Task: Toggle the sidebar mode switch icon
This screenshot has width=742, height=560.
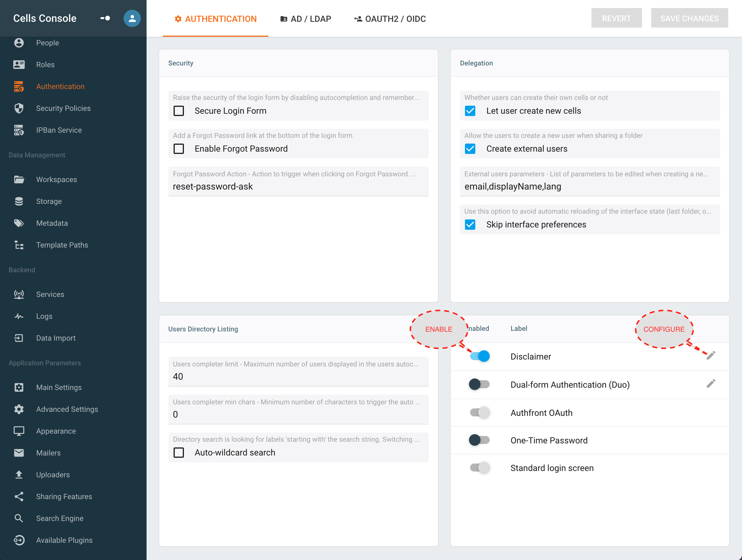Action: pyautogui.click(x=105, y=18)
